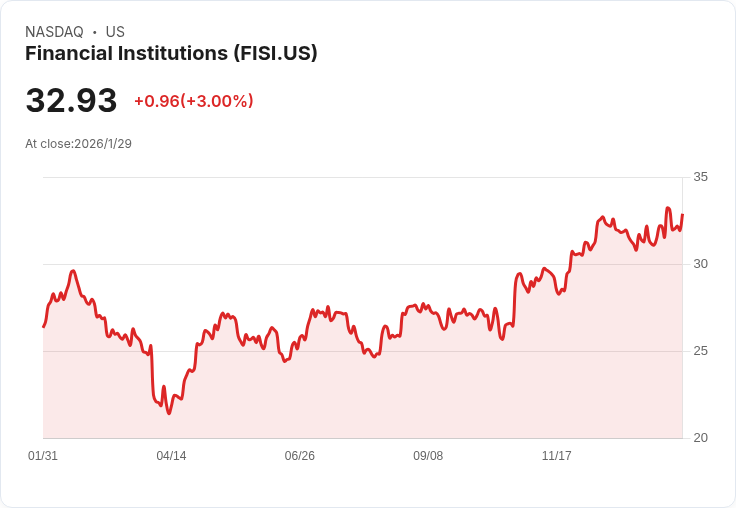Image resolution: width=736 pixels, height=508 pixels.
Task: Open the Financial Institutions (FISI.US) title
Action: coord(171,53)
